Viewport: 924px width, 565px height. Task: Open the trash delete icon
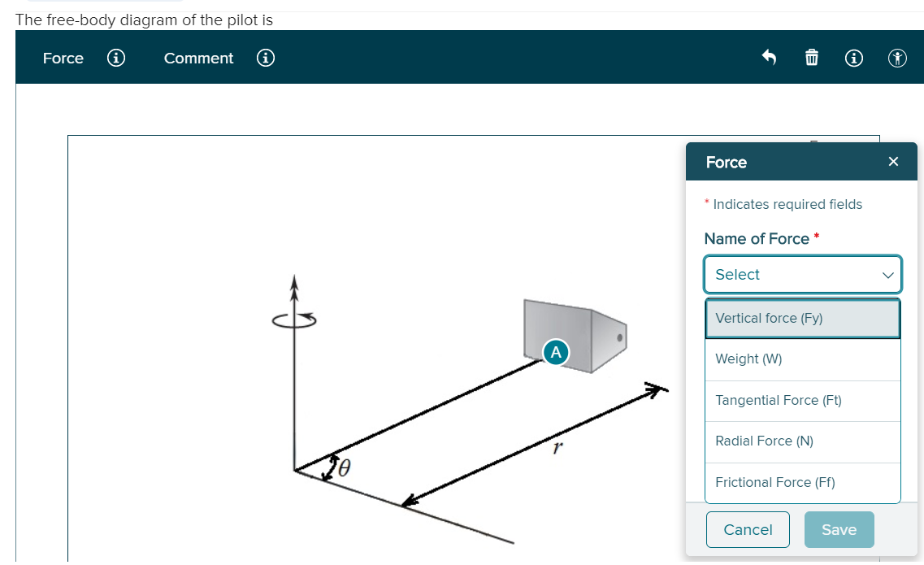click(811, 58)
